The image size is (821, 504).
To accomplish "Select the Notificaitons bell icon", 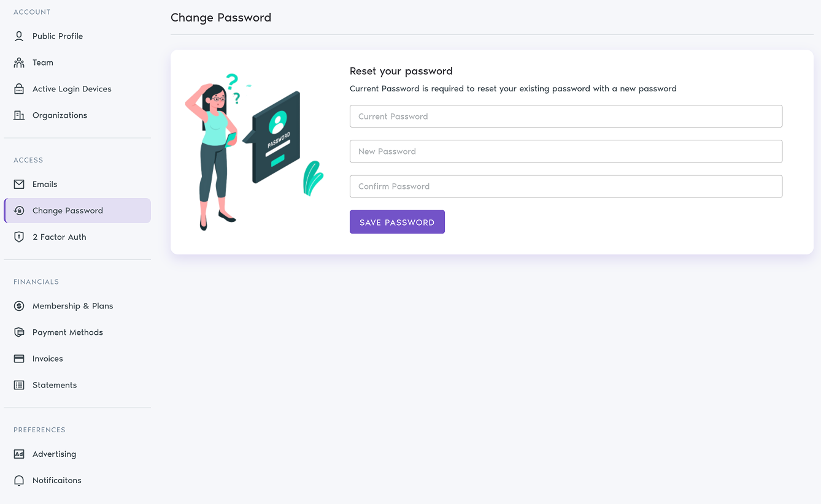I will pyautogui.click(x=18, y=480).
